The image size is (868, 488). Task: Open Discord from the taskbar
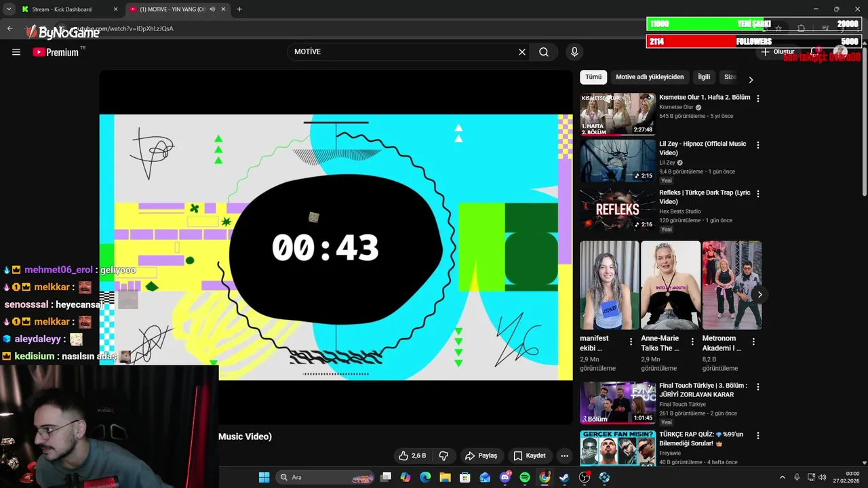(505, 477)
